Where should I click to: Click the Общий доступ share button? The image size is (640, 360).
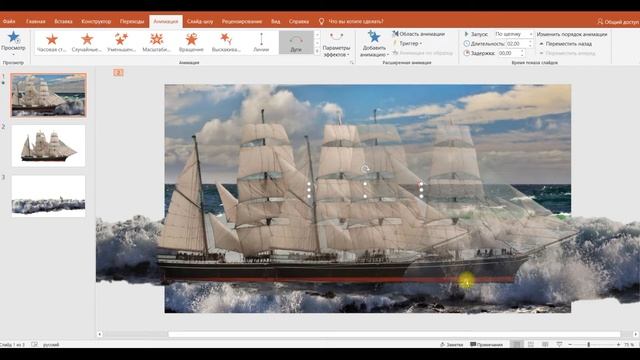[618, 21]
